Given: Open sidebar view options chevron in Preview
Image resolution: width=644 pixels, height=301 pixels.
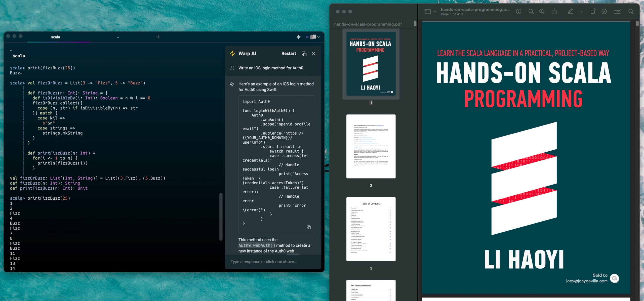Looking at the screenshot, I should click(x=434, y=12).
